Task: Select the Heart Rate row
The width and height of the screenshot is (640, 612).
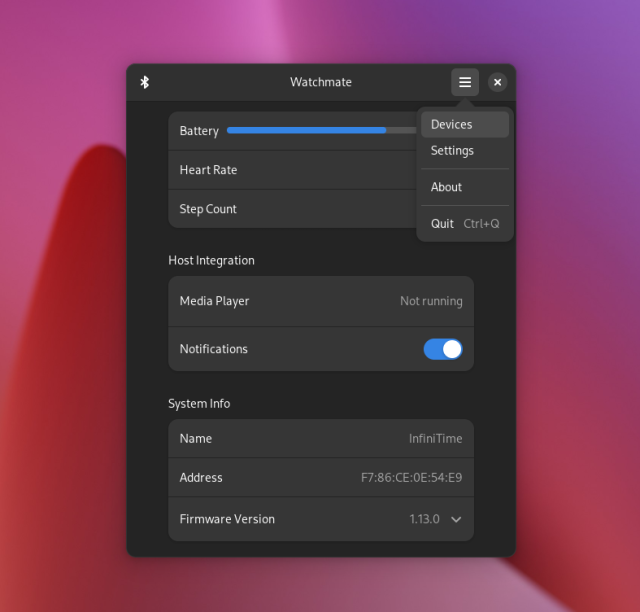Action: click(290, 170)
